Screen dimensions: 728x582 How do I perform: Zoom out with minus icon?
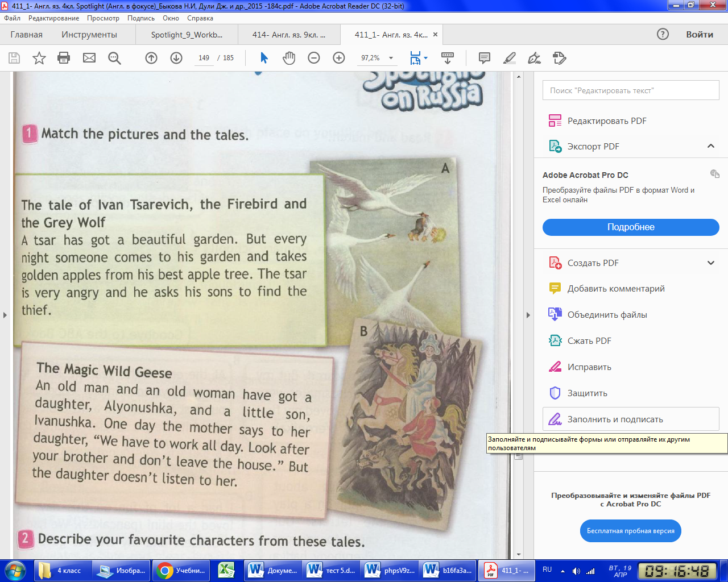coord(314,58)
